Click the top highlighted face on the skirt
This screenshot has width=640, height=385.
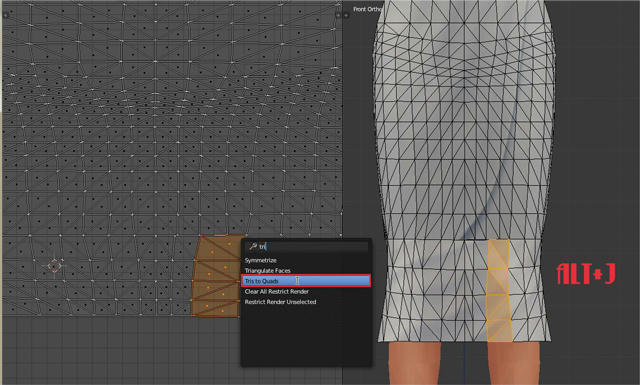click(x=499, y=253)
